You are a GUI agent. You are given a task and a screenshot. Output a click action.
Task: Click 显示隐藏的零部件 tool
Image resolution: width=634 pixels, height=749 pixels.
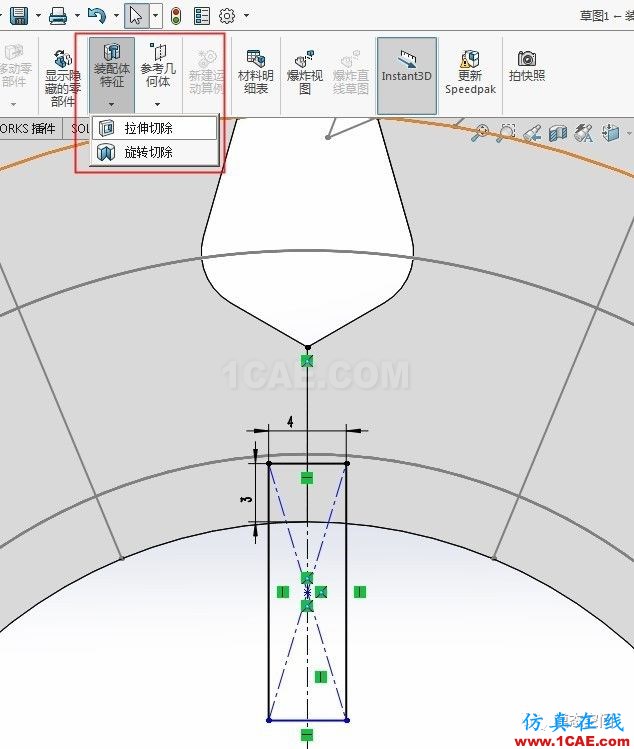(x=63, y=77)
